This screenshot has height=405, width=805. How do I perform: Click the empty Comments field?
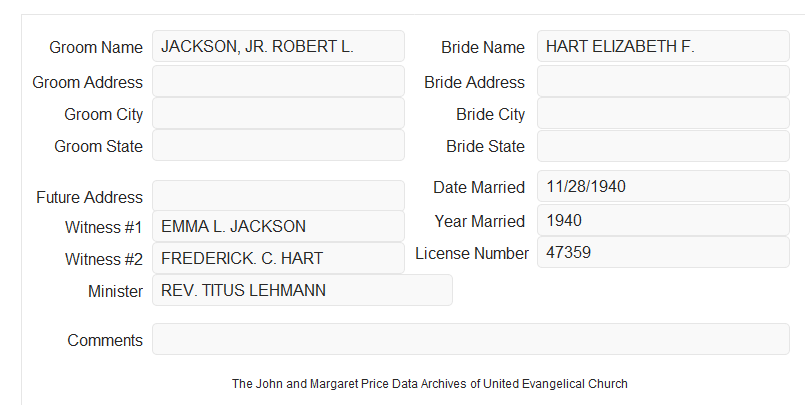(x=471, y=339)
